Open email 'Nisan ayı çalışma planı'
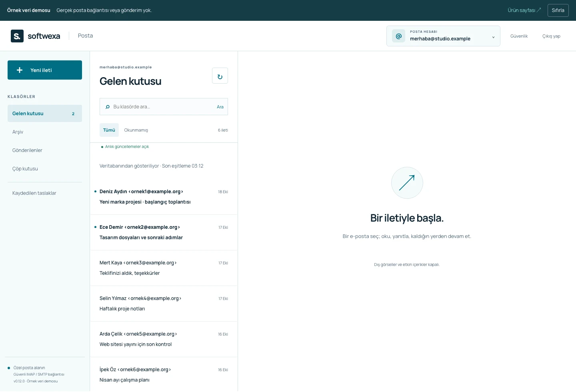This screenshot has width=576, height=392. [x=164, y=374]
